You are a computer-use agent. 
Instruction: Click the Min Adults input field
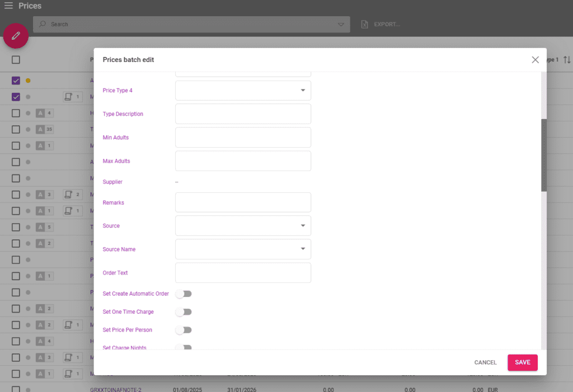(x=243, y=138)
